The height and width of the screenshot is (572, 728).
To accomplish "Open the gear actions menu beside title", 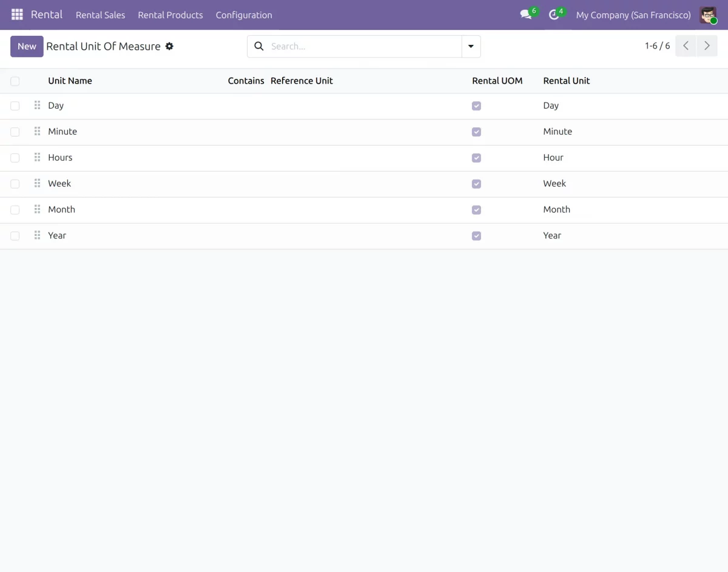I will point(169,46).
